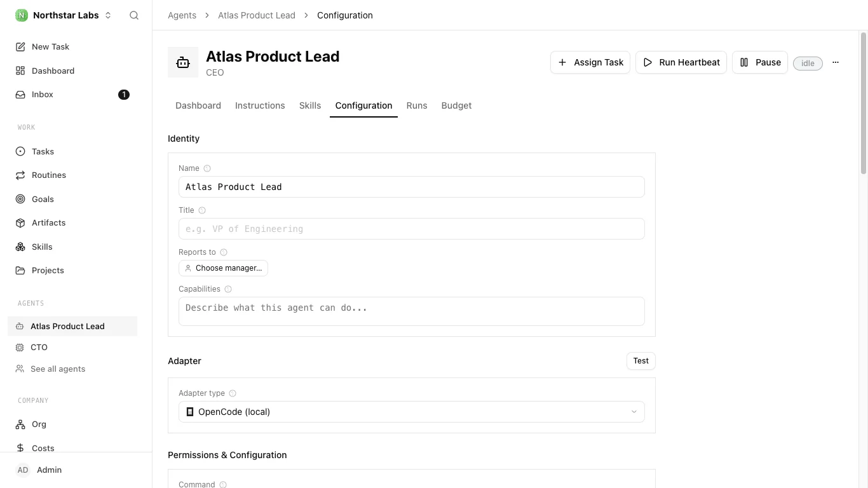
Task: Open the Org chart icon
Action: [x=20, y=424]
